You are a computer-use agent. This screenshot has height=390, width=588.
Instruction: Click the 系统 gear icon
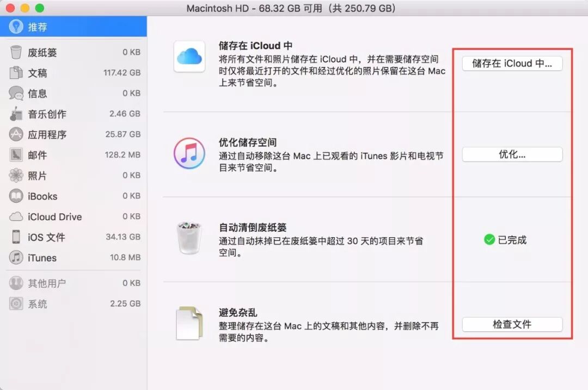16,304
